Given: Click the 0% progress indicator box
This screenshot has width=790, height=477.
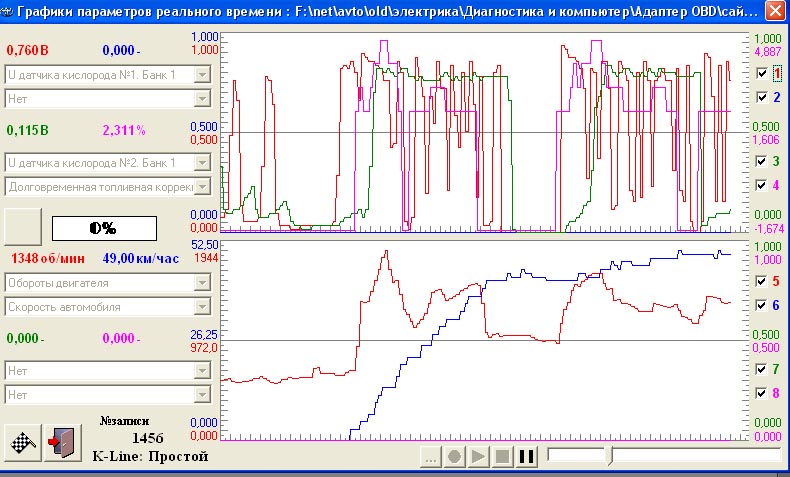Looking at the screenshot, I should 104,228.
